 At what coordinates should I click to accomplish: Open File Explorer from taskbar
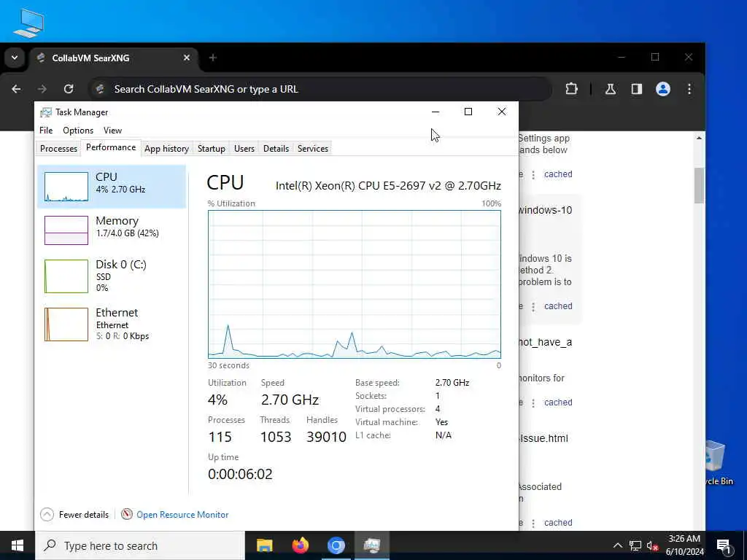tap(264, 545)
